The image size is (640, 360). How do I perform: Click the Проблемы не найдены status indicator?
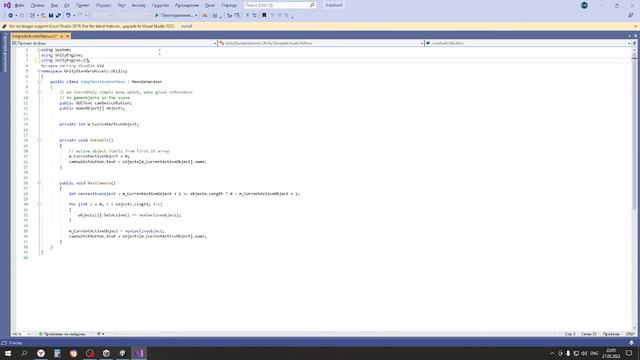pos(62,334)
